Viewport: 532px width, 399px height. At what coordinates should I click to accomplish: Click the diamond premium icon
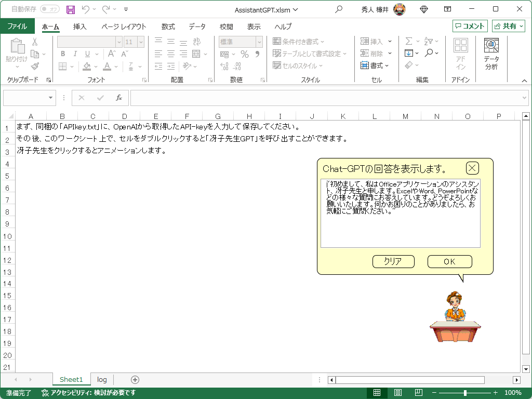(x=424, y=9)
